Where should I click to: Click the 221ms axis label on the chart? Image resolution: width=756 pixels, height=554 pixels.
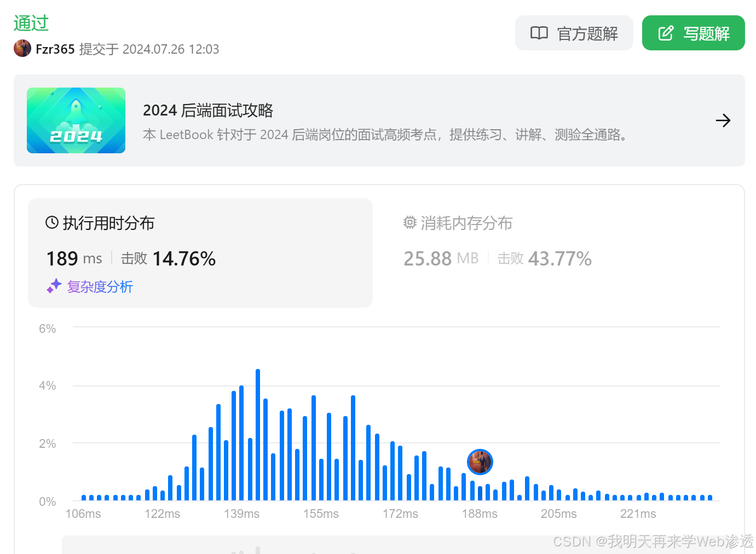(638, 513)
